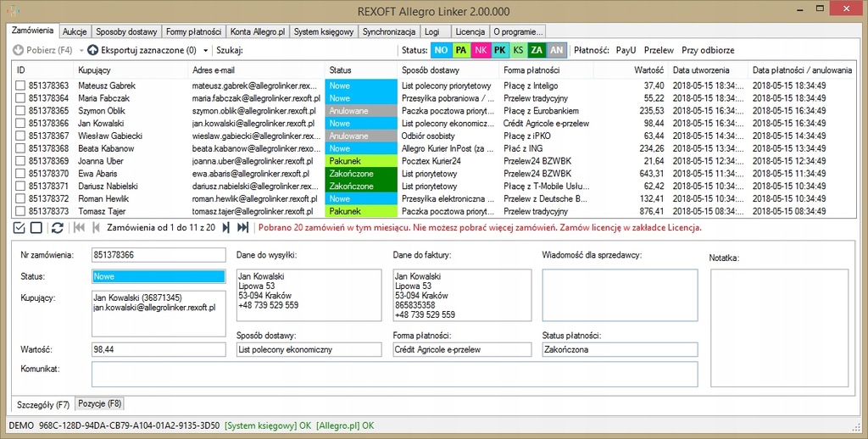The width and height of the screenshot is (868, 439).
Task: Mark the checkbox for order 851378370
Action: [x=20, y=173]
